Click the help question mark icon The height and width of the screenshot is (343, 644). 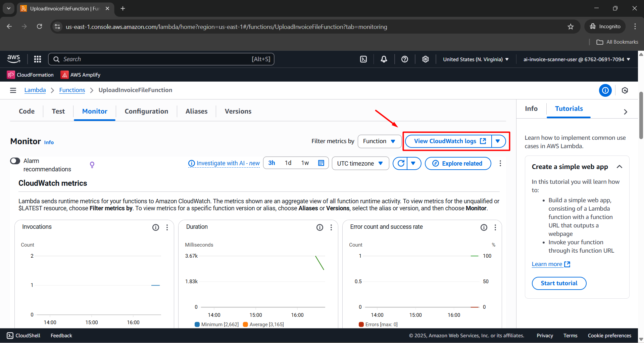click(x=404, y=59)
